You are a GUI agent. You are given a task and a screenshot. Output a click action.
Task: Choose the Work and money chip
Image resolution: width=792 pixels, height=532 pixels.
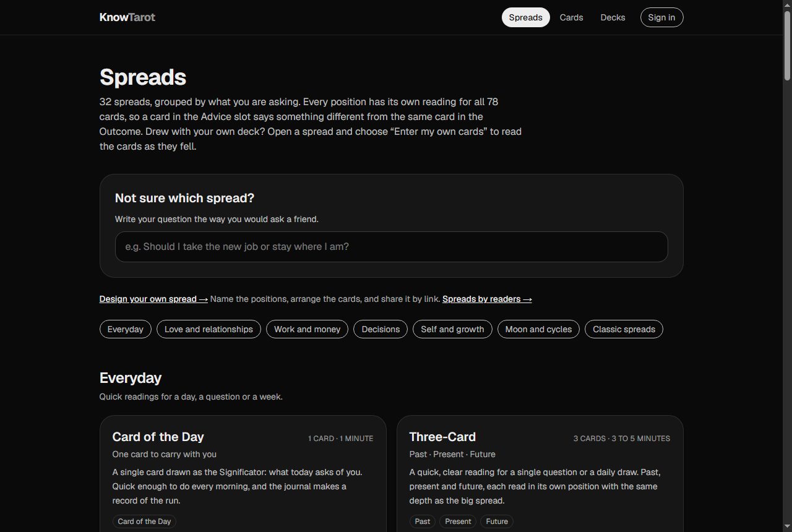coord(307,329)
